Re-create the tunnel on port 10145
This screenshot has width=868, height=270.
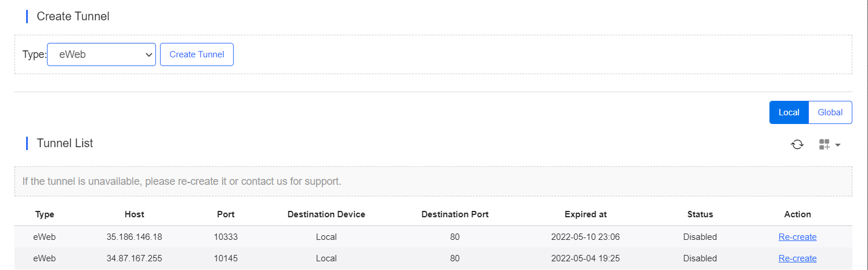(797, 258)
